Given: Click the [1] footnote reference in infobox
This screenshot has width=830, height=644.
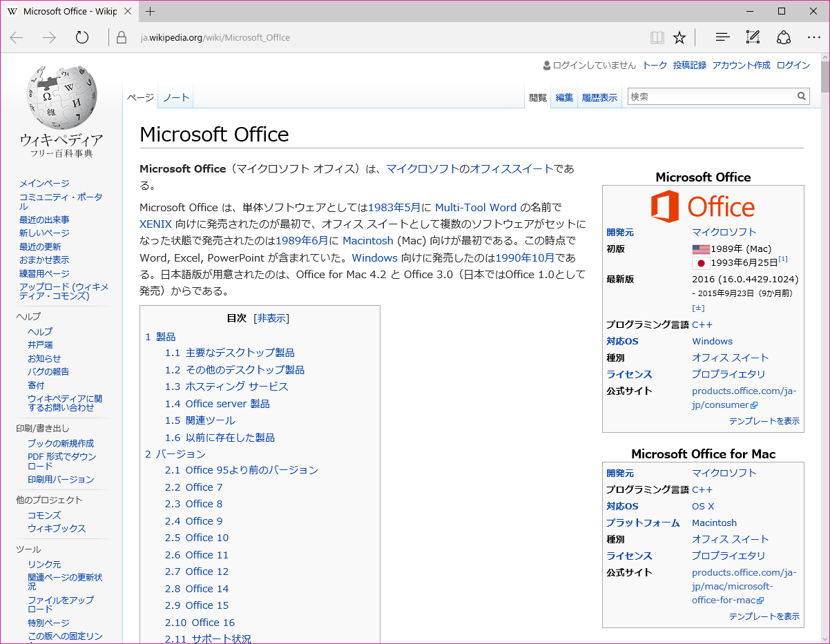Looking at the screenshot, I should tap(783, 259).
